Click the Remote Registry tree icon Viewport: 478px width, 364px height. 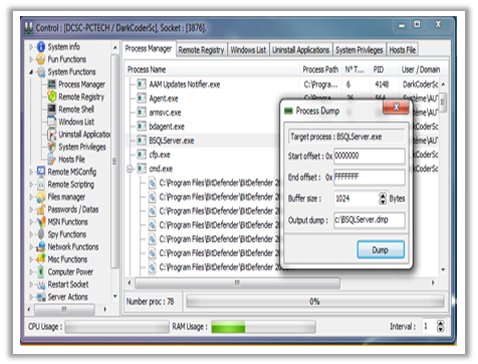[52, 97]
